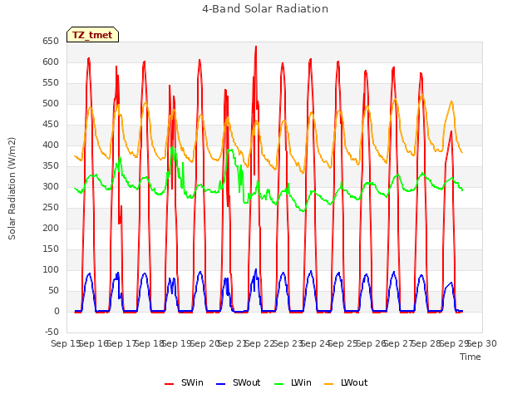
Task: Click the Solar Radiation (W/m2) axis label
Action: click(x=12, y=189)
